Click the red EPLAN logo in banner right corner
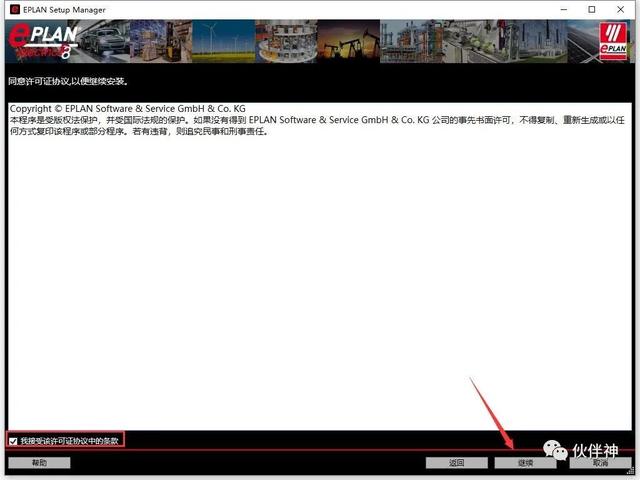Screen dimensions: 640x480 click(x=613, y=41)
